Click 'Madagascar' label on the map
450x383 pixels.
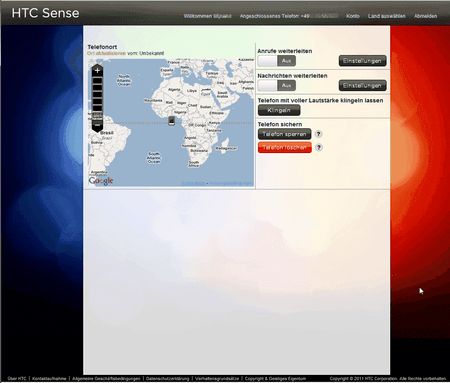pos(226,148)
